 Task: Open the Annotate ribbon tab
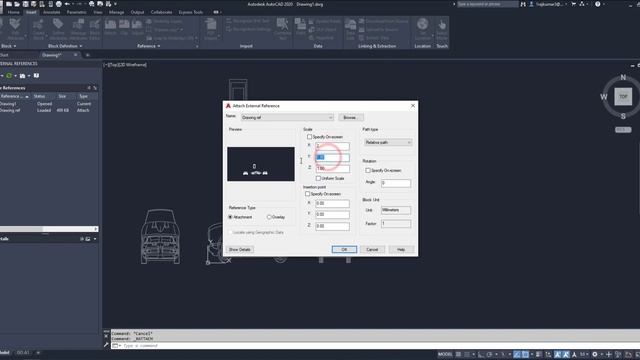[x=51, y=12]
